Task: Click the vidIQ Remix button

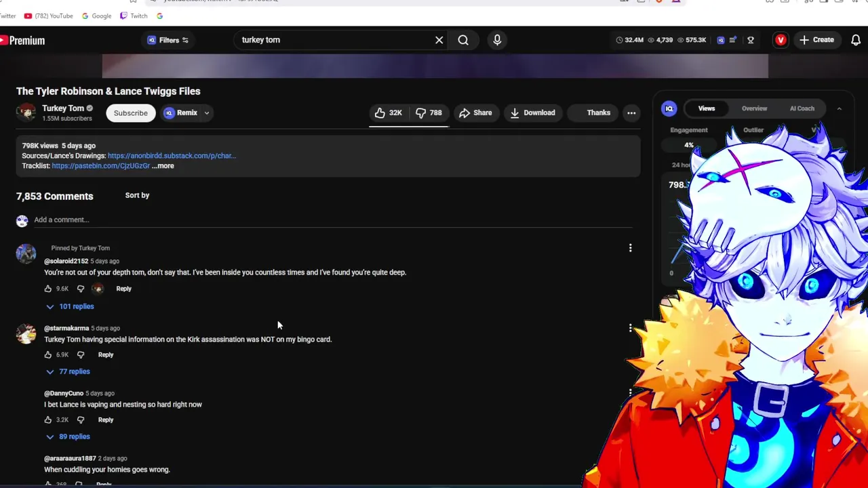Action: [180, 113]
